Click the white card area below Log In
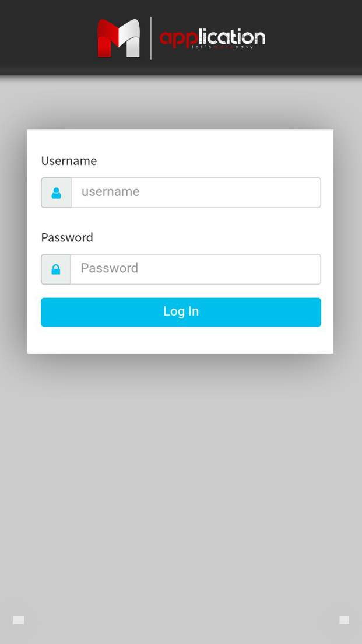 (x=181, y=340)
